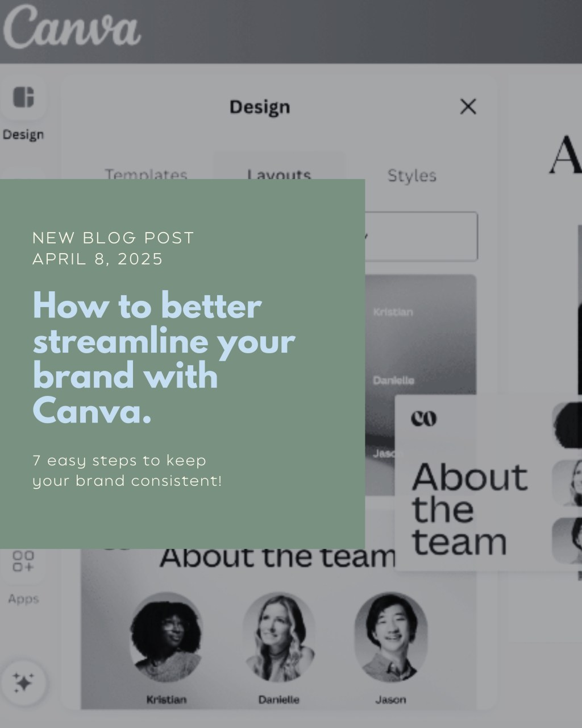
Task: Select Jason's circular portrait
Action: (x=390, y=637)
